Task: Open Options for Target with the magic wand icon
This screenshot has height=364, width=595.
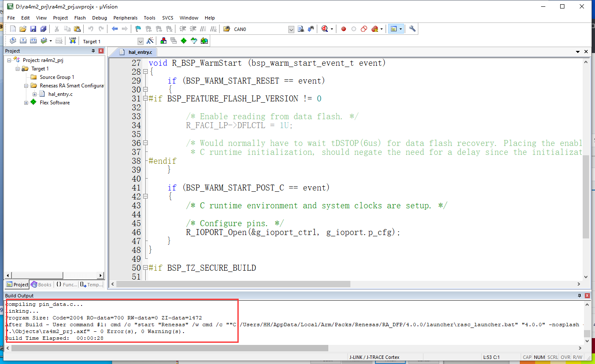Action: click(x=150, y=41)
